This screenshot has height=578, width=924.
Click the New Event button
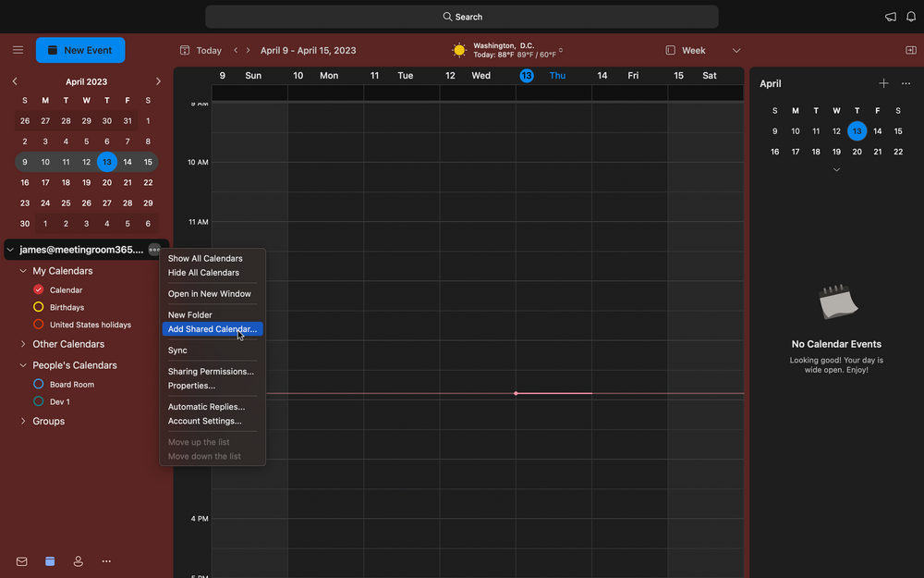tap(80, 50)
